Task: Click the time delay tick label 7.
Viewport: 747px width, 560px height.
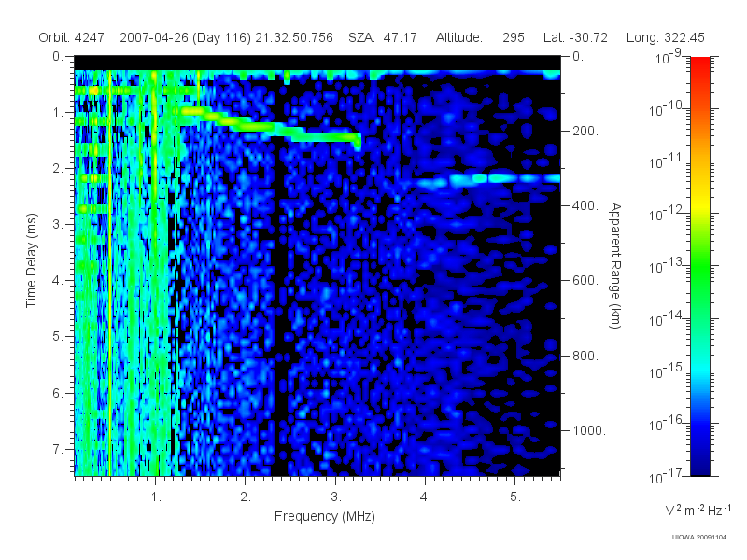Action: tap(58, 450)
